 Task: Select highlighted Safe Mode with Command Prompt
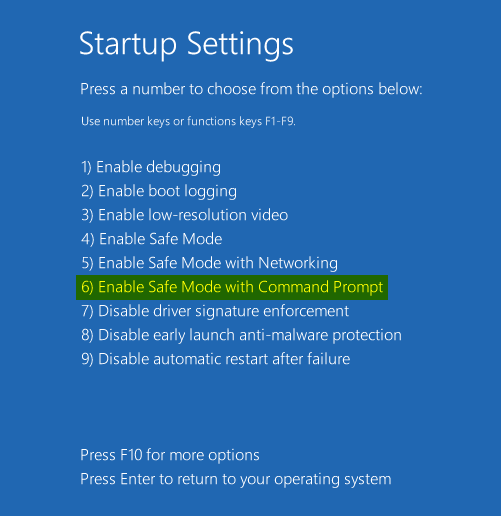click(x=232, y=287)
